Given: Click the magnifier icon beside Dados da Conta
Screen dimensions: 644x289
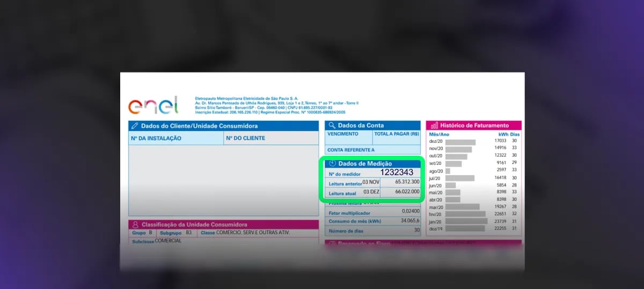Looking at the screenshot, I should 332,125.
